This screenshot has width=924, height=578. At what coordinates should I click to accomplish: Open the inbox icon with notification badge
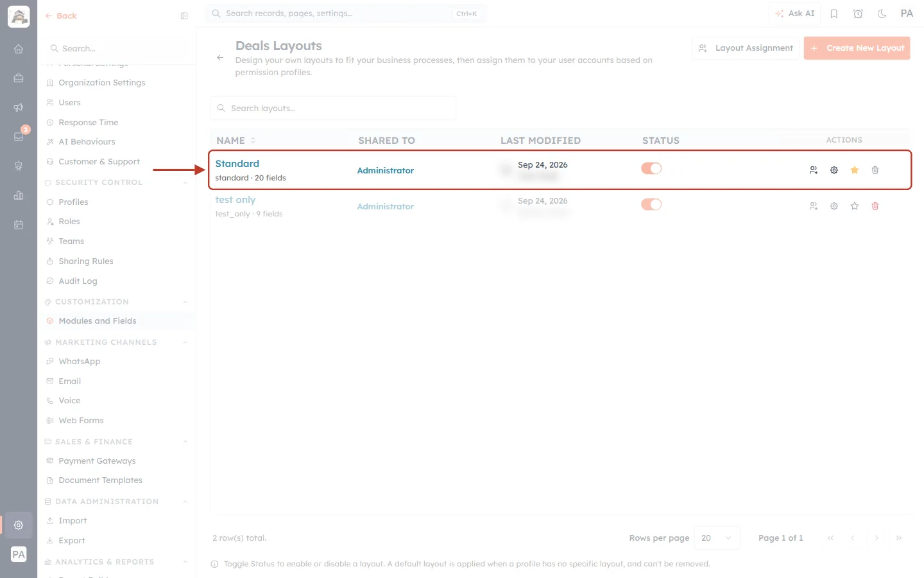19,137
